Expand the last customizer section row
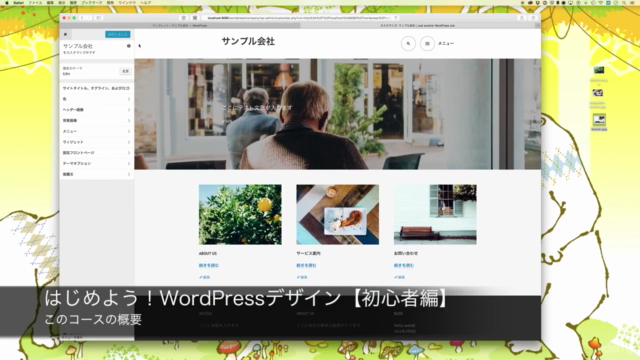Screen dimensions: 640x360 [x=97, y=174]
